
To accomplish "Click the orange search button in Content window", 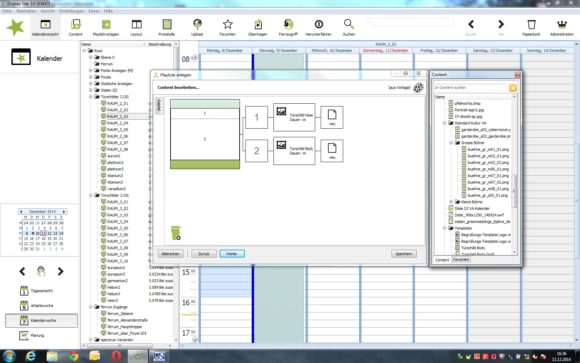I will point(513,88).
